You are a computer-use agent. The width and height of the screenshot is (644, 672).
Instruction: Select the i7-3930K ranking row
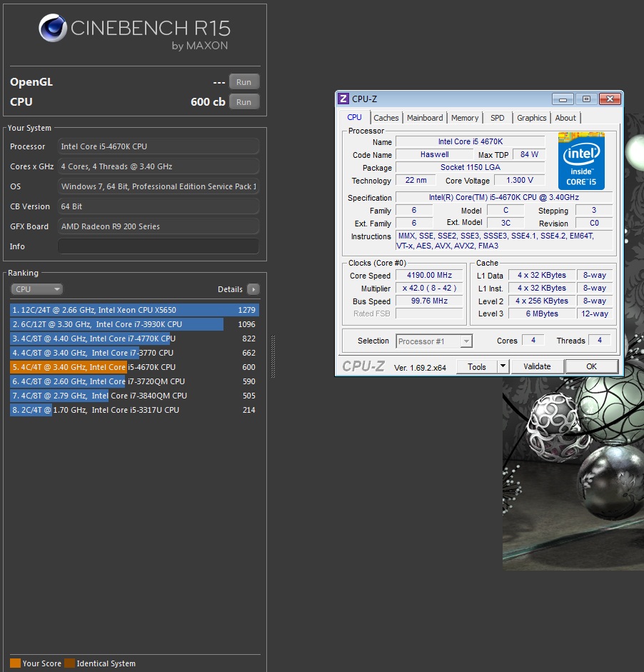point(134,324)
